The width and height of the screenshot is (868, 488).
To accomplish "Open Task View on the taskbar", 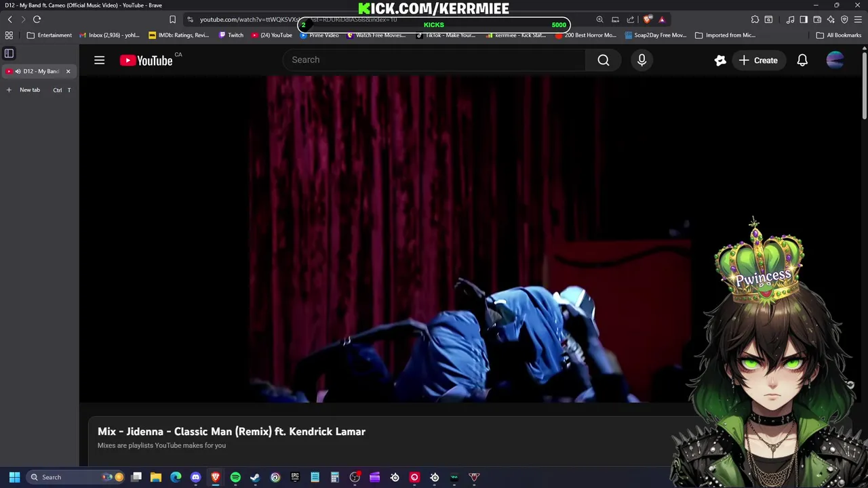I will point(136,477).
